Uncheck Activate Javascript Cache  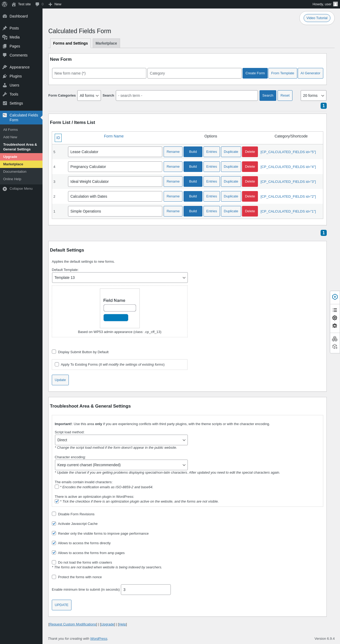tap(54, 523)
